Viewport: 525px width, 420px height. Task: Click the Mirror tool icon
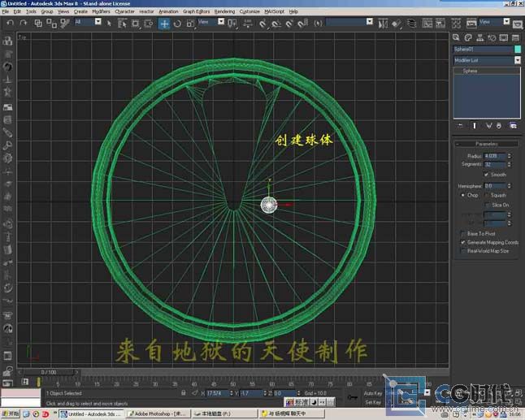[x=383, y=24]
